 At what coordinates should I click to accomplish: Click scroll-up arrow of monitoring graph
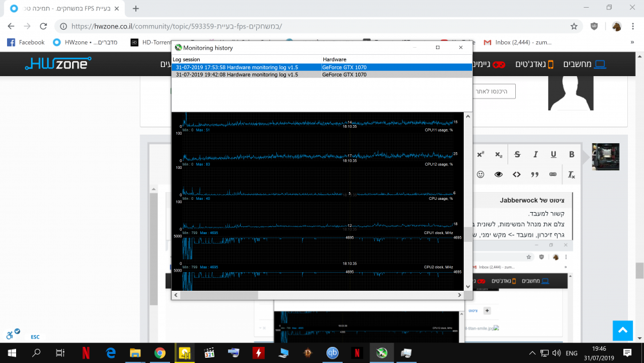point(468,116)
